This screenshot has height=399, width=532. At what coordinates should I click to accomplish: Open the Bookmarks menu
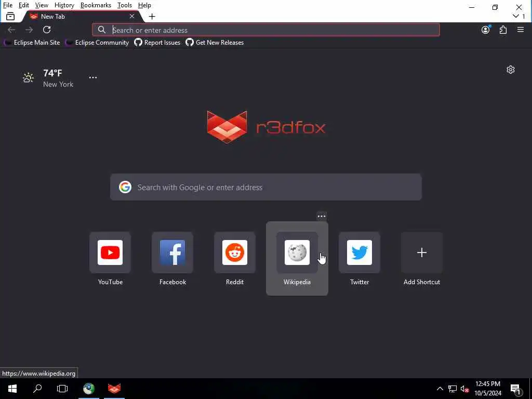[x=96, y=5]
